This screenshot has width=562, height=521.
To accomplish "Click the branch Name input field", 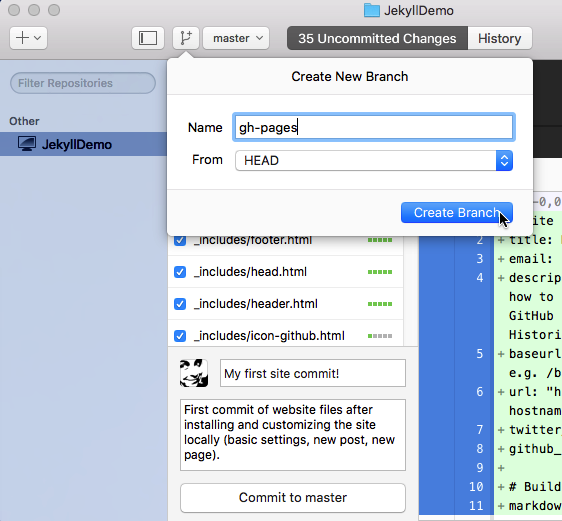I will (x=374, y=127).
